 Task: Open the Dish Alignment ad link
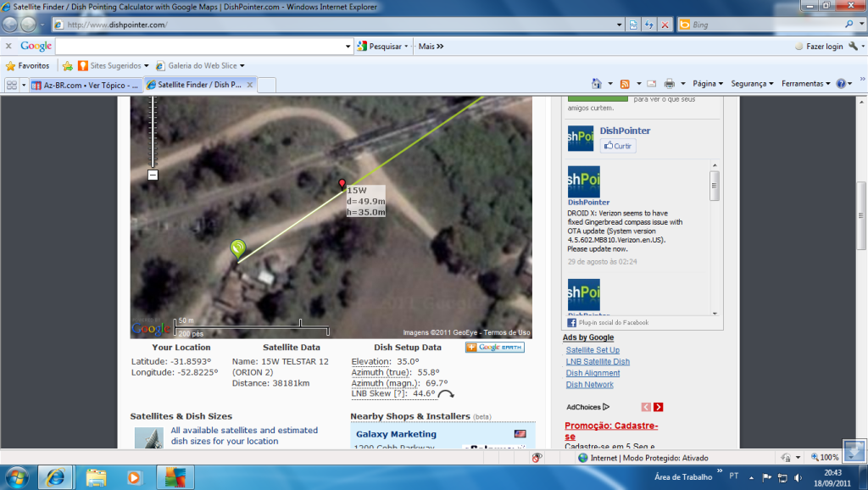coord(593,373)
